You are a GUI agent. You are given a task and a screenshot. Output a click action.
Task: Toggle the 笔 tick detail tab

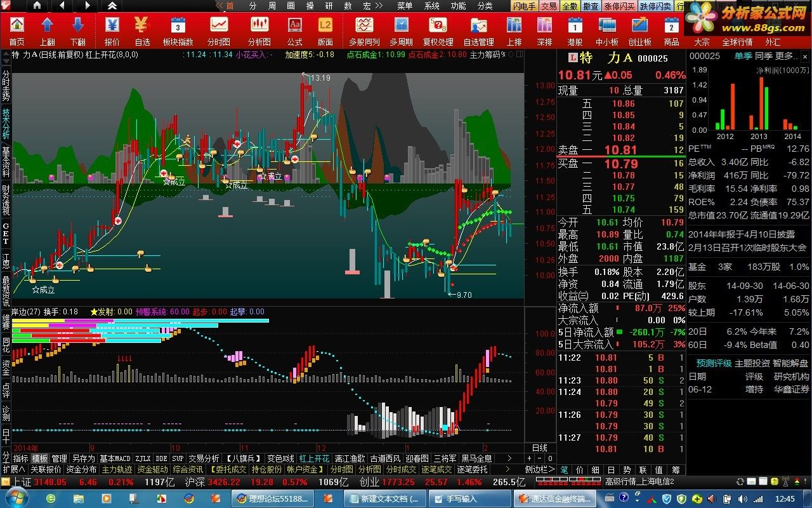(x=564, y=469)
